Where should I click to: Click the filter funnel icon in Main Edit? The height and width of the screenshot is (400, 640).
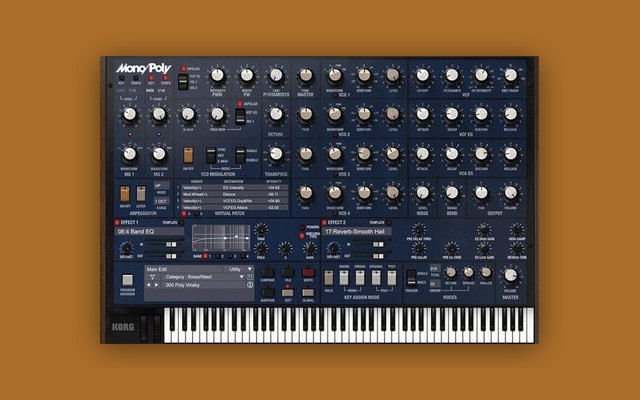coord(152,277)
